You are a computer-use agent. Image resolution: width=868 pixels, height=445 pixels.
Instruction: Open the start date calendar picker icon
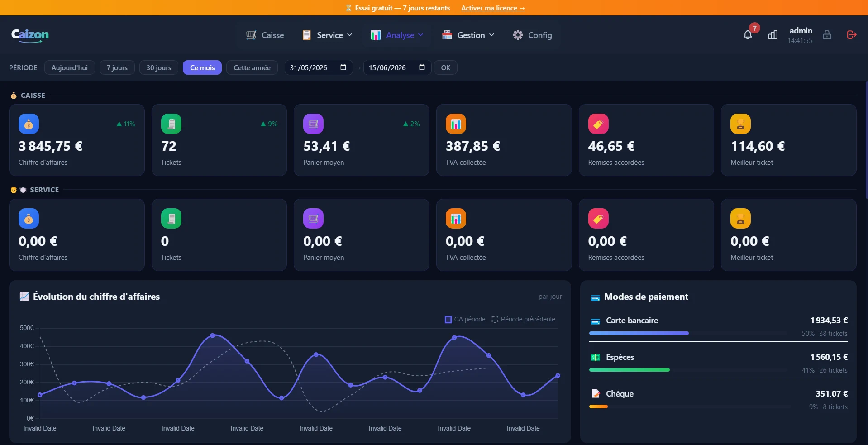coord(343,67)
